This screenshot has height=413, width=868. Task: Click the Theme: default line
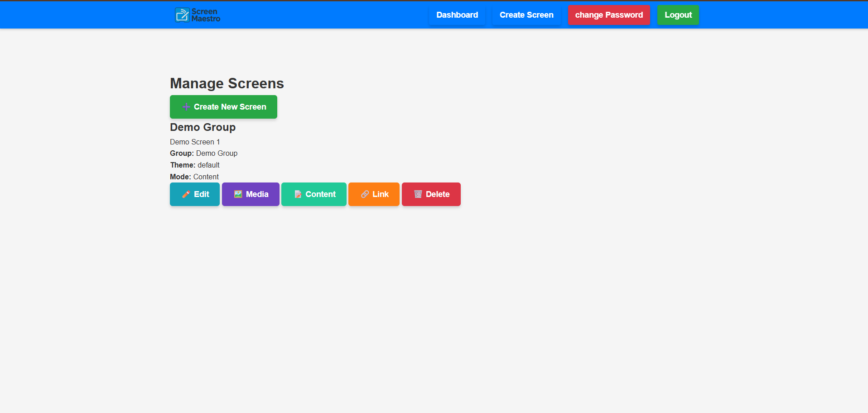[195, 165]
